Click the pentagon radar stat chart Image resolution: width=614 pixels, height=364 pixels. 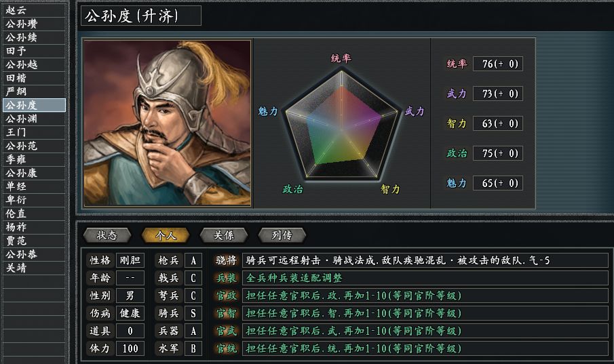341,125
